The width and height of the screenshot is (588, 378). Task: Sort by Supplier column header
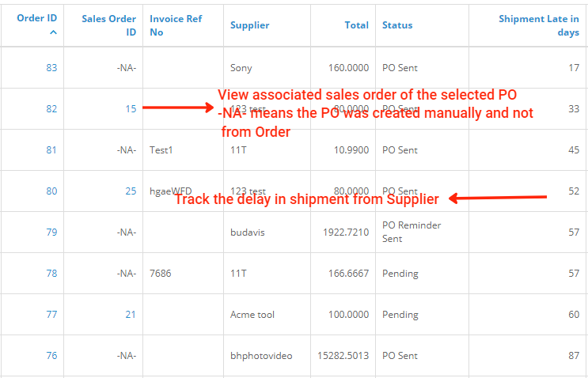pyautogui.click(x=249, y=25)
